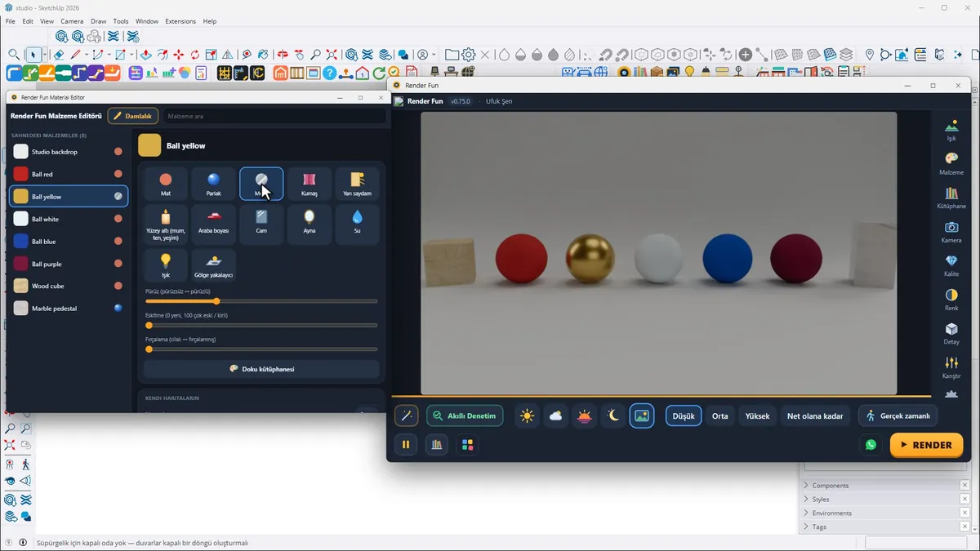Select the Yüzey altı candle preset

pyautogui.click(x=166, y=224)
